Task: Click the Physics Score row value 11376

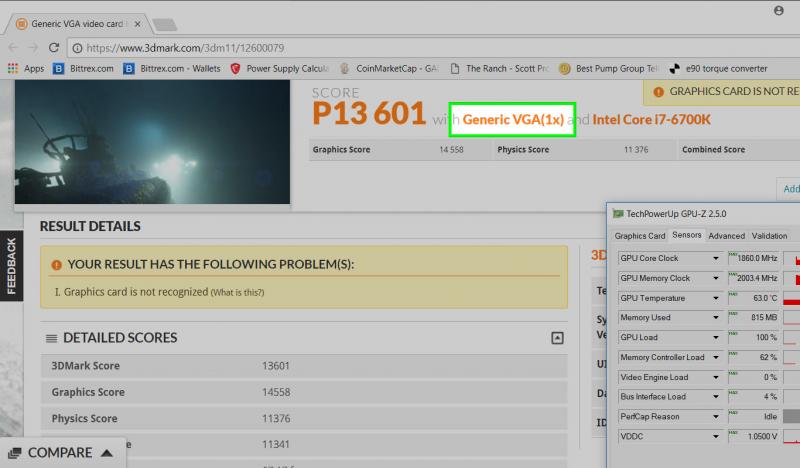Action: pos(276,418)
